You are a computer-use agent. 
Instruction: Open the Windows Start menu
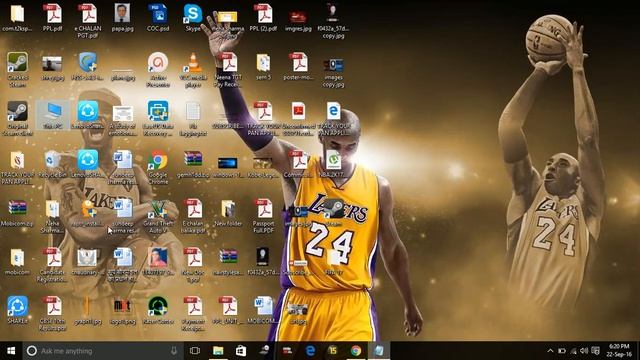[11, 351]
